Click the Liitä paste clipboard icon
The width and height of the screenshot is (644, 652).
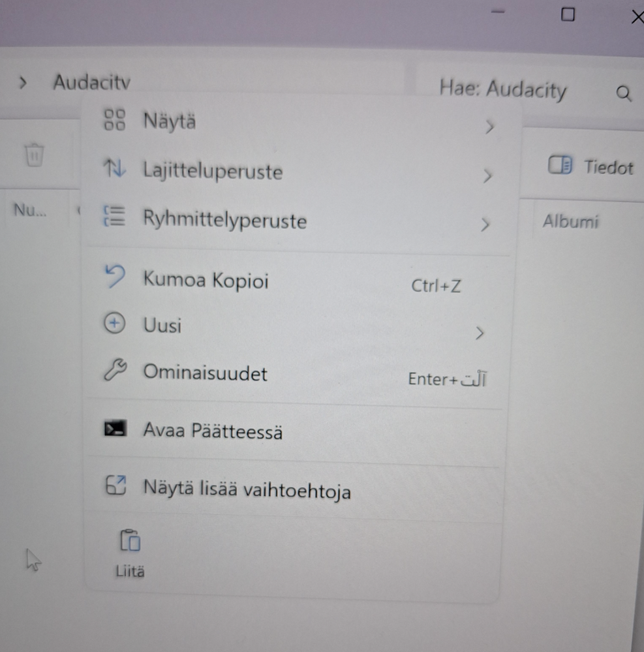130,540
